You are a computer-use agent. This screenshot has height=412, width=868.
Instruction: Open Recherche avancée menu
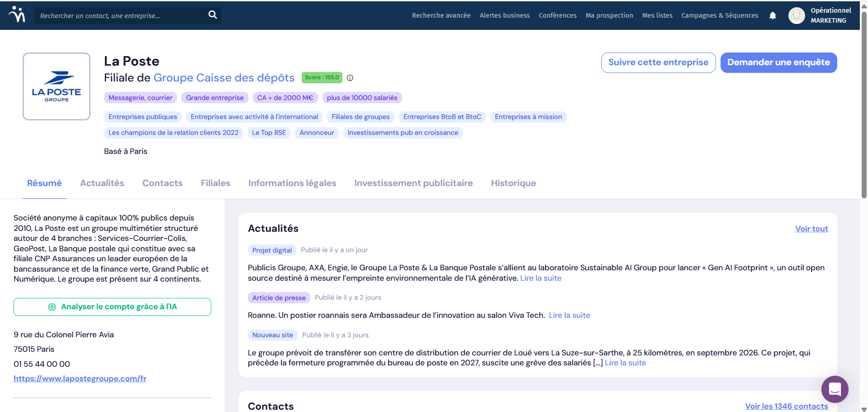pos(441,15)
